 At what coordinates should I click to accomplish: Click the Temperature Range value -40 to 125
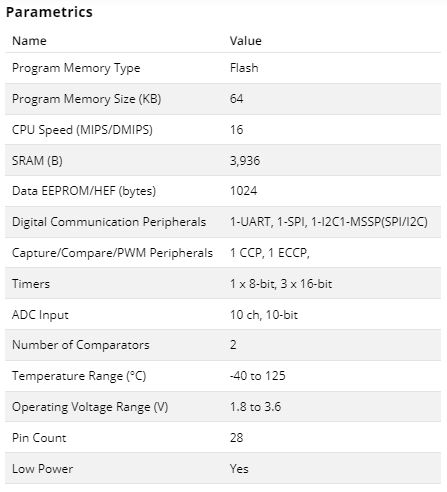(258, 376)
